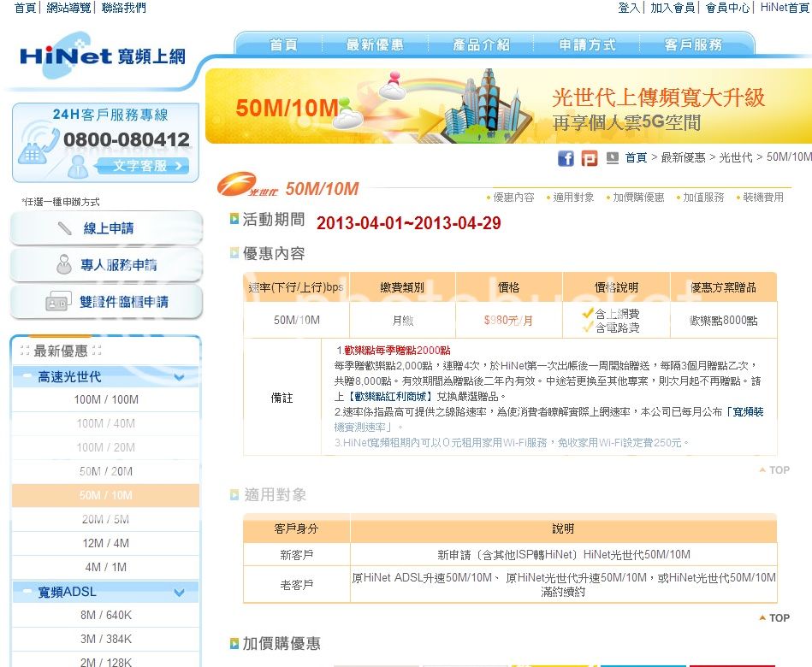Select 20M / 5M plan in sidebar
This screenshot has width=812, height=667.
[105, 519]
